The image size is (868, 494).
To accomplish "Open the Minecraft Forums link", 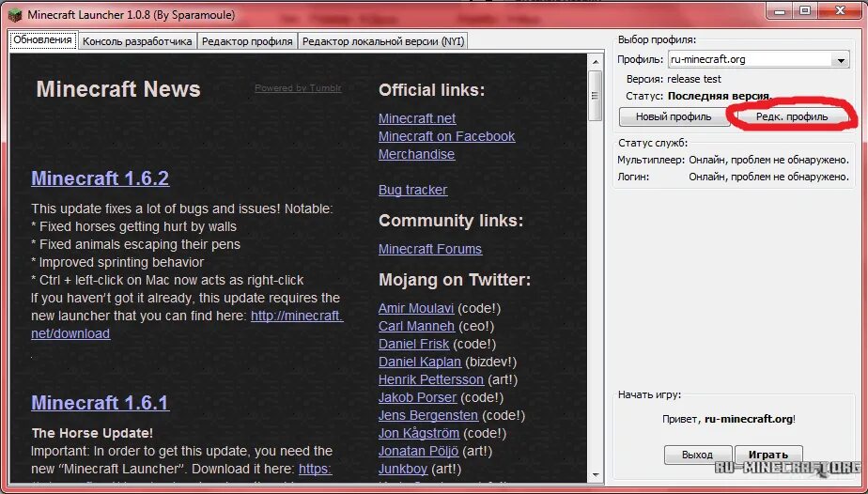I will coord(430,249).
